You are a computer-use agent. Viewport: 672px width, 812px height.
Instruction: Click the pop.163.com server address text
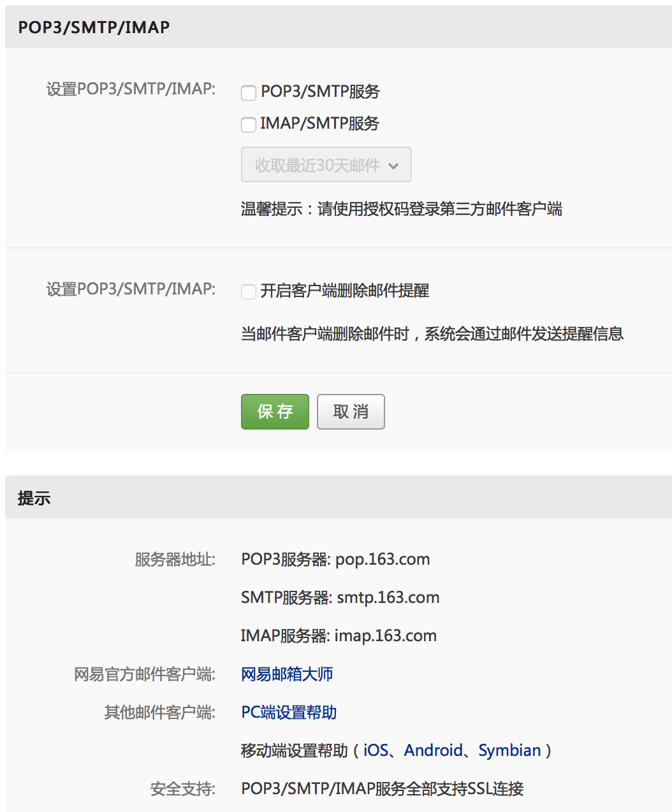(383, 560)
